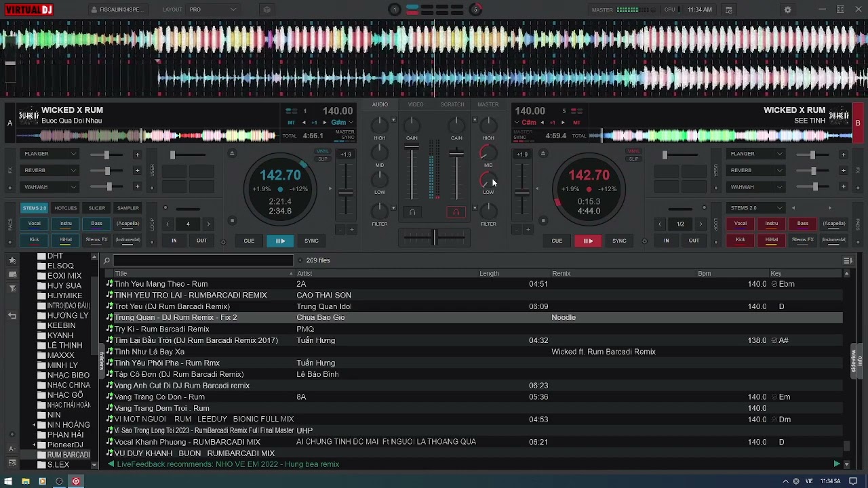Click SYNC button on deck B
This screenshot has width=868, height=488.
pyautogui.click(x=619, y=241)
